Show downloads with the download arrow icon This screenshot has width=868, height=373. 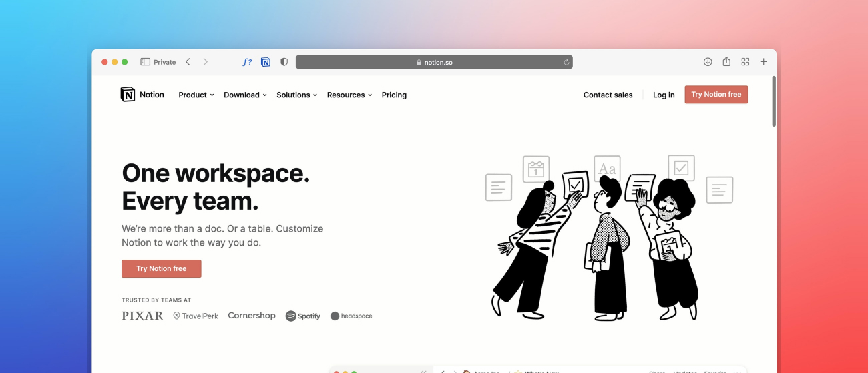(x=708, y=62)
